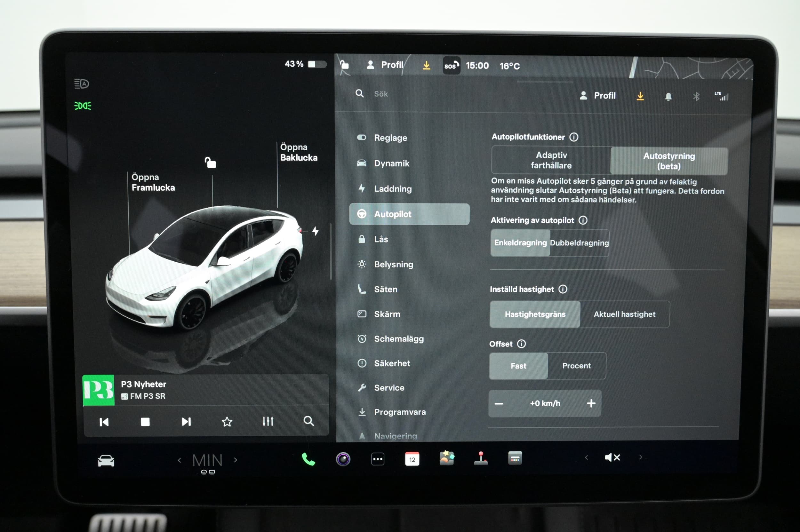This screenshot has width=800, height=532.
Task: Open Lås settings menu
Action: pos(409,239)
